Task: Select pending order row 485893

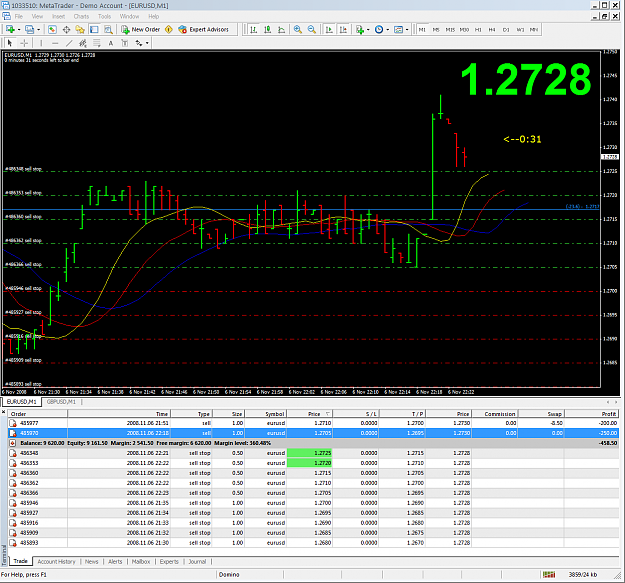Action: pyautogui.click(x=313, y=543)
